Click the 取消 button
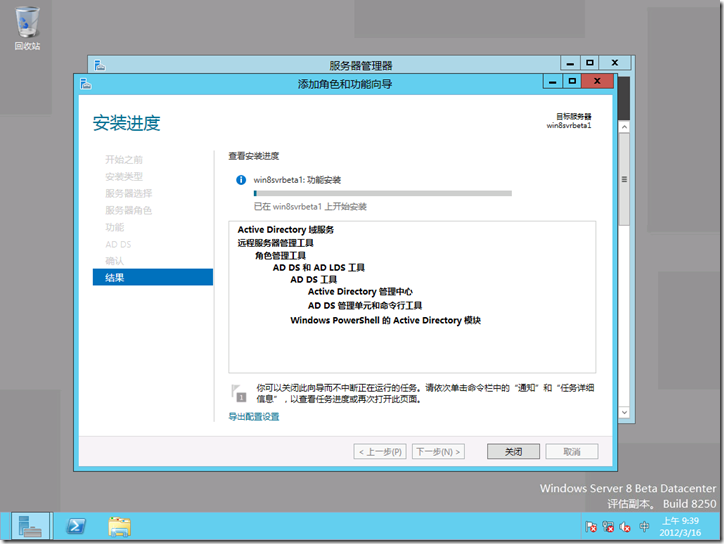The height and width of the screenshot is (544, 724). point(572,452)
